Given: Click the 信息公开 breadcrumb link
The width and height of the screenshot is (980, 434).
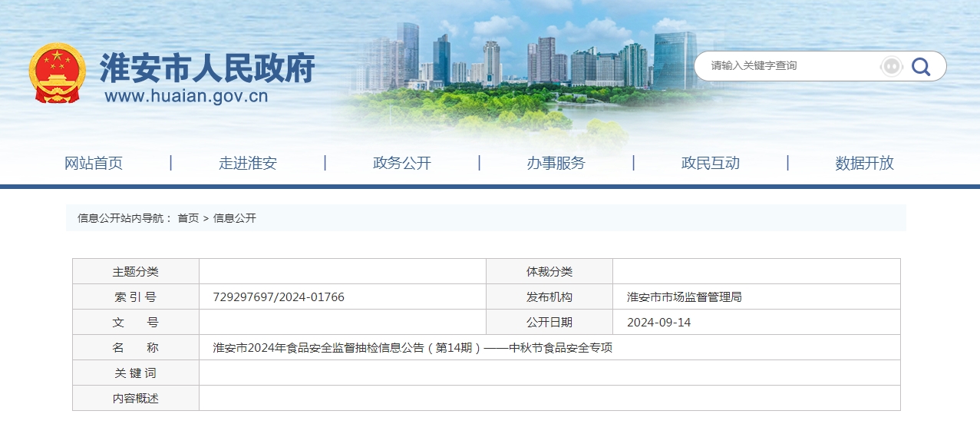Looking at the screenshot, I should 235,218.
